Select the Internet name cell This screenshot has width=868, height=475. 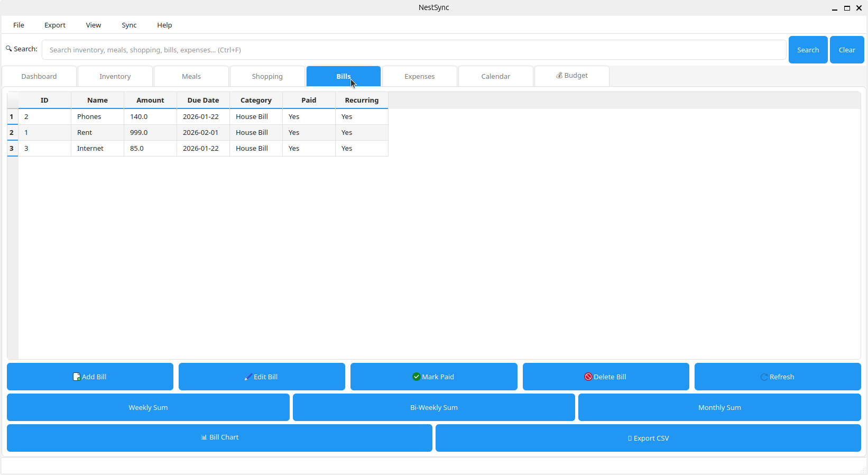[x=97, y=148]
